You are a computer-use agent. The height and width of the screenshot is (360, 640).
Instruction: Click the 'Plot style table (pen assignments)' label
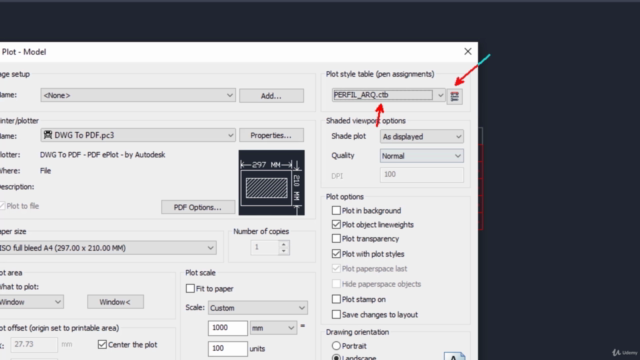pos(380,74)
